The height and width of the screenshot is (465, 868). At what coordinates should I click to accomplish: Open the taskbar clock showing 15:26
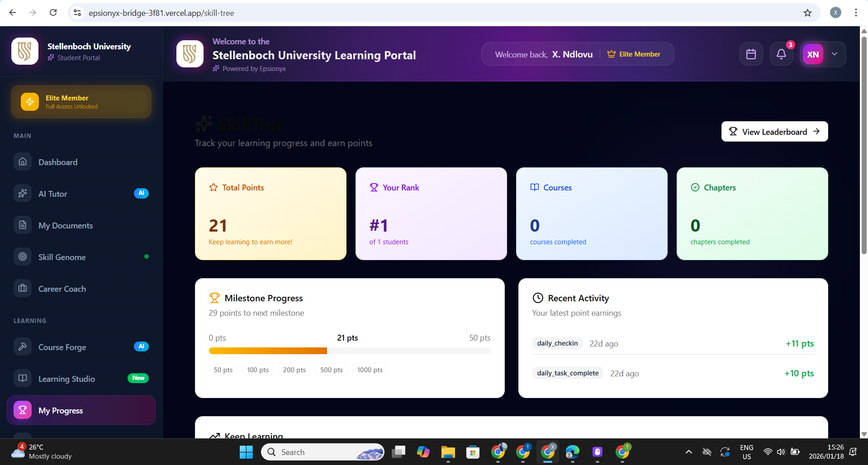point(826,452)
